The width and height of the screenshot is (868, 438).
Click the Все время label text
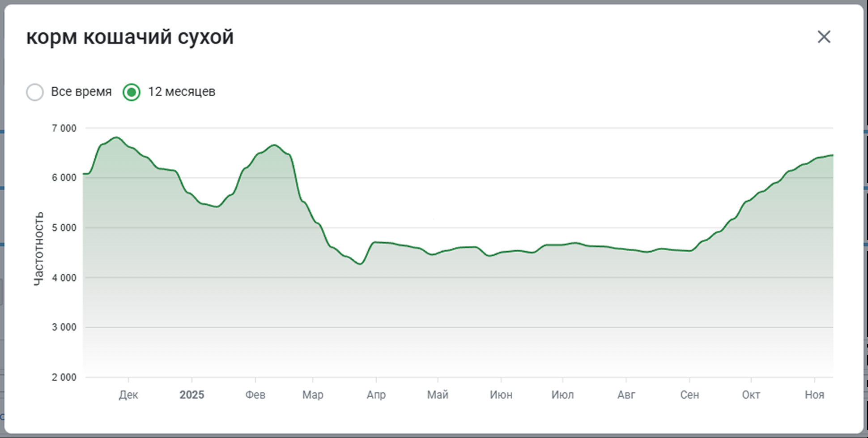[81, 92]
